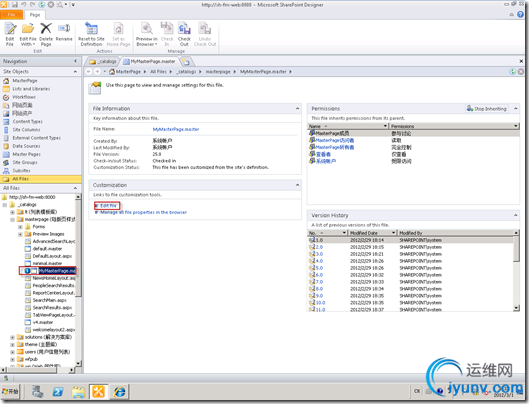Collapse the Version History panel
Viewport: 529px width, 404px height.
(x=516, y=215)
